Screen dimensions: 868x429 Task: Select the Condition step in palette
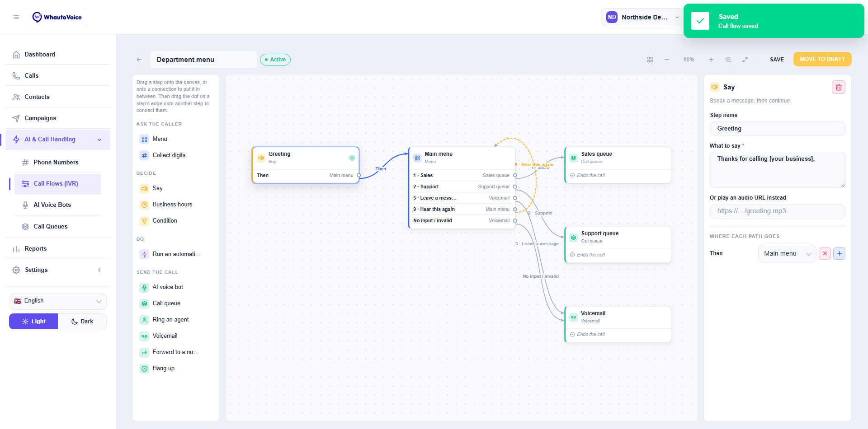coord(175,221)
